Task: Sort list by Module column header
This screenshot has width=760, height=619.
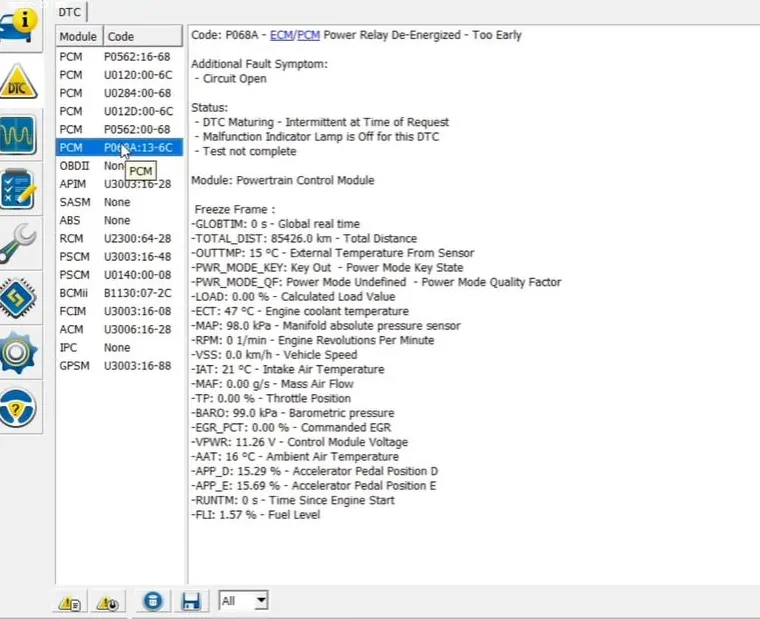Action: point(78,37)
